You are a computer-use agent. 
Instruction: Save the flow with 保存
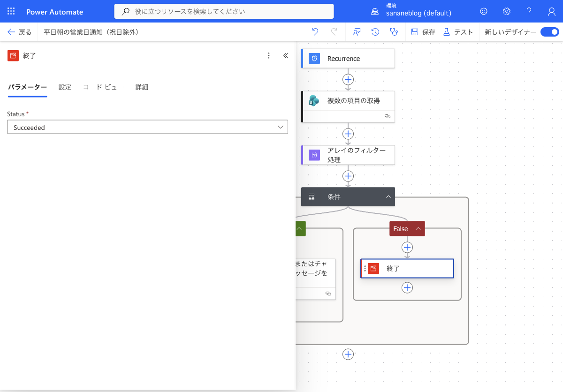[x=423, y=32]
